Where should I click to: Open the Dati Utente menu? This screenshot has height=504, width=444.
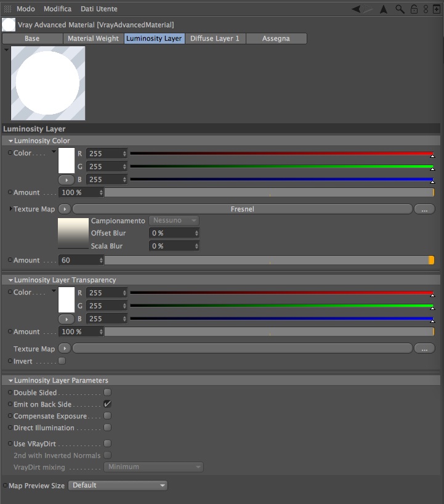(x=99, y=9)
